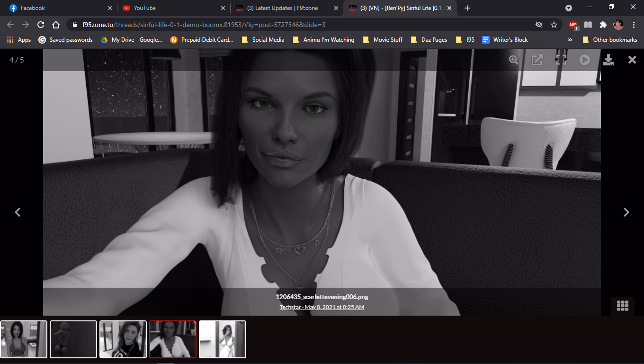Expand the Daz Pages bookmark folder
Viewport: 644px width, 364px height.
coord(429,40)
